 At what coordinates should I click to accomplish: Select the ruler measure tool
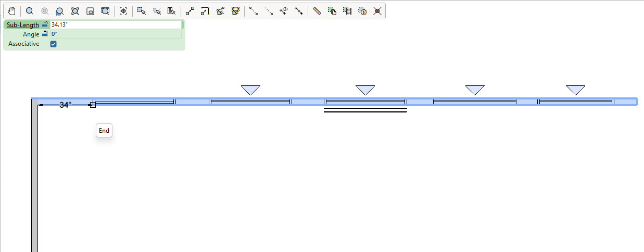point(317,11)
